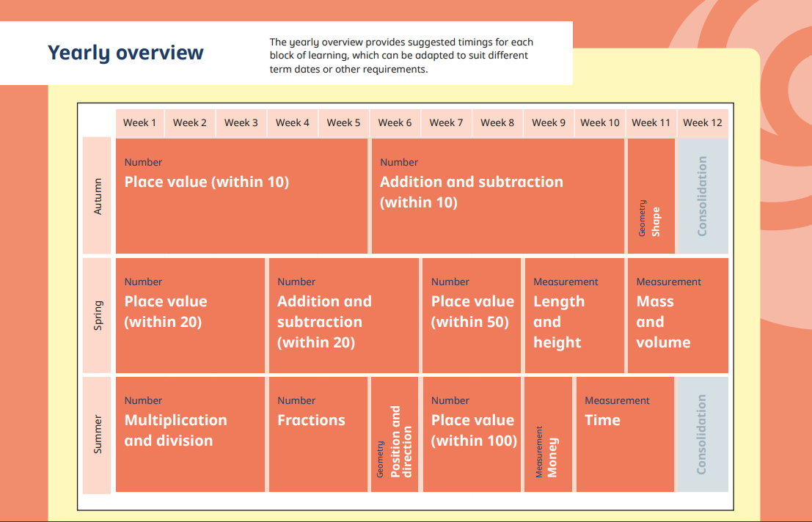The image size is (812, 522).
Task: Pick the "Week 8" column header
Action: (497, 122)
